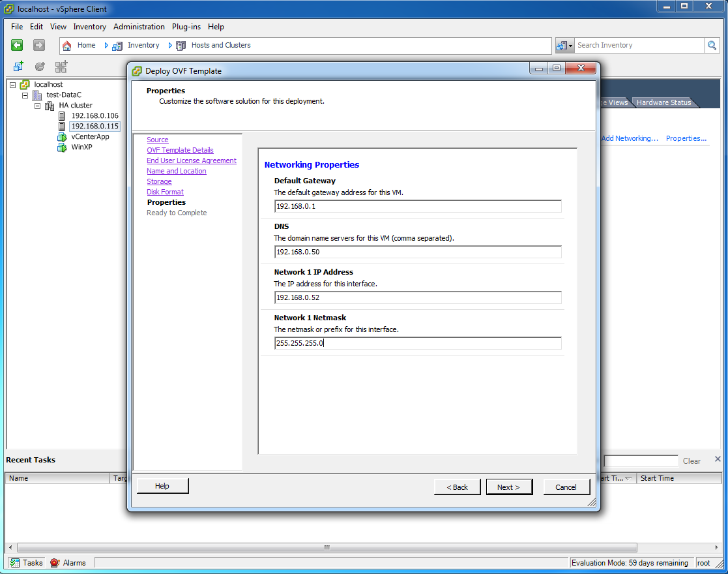This screenshot has height=574, width=728.
Task: Click the scrollbar right arrow in tasks
Action: click(x=716, y=547)
